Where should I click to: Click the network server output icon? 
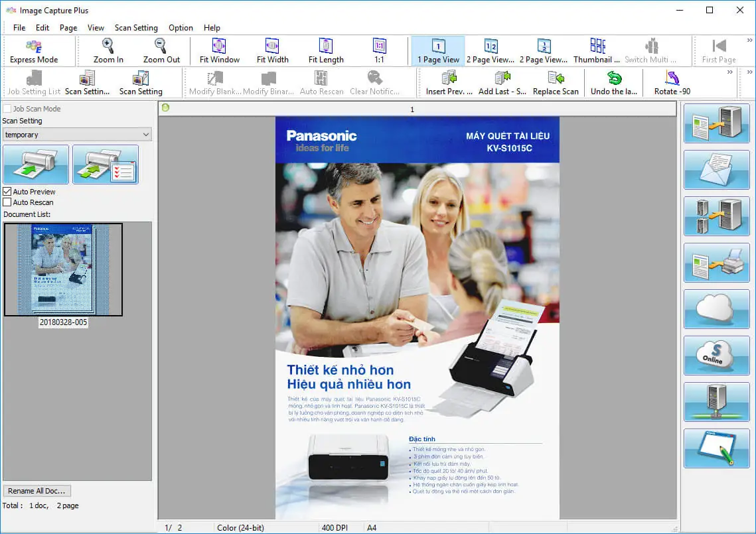pyautogui.click(x=716, y=402)
